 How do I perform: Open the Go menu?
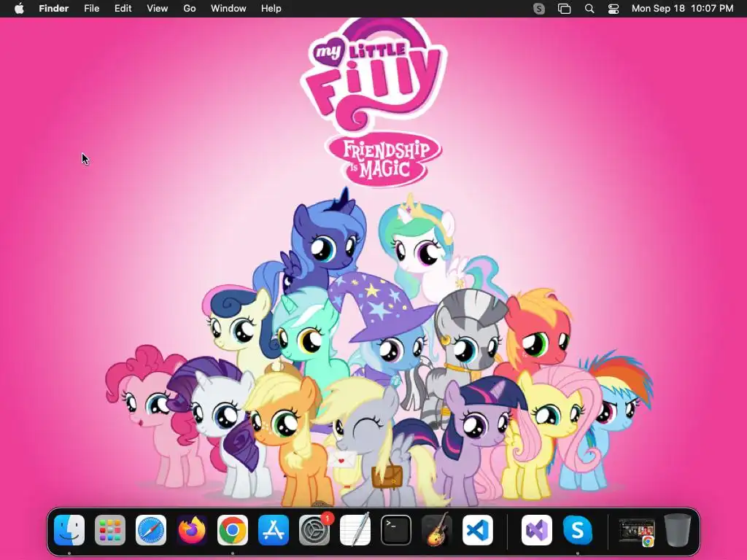pos(190,9)
